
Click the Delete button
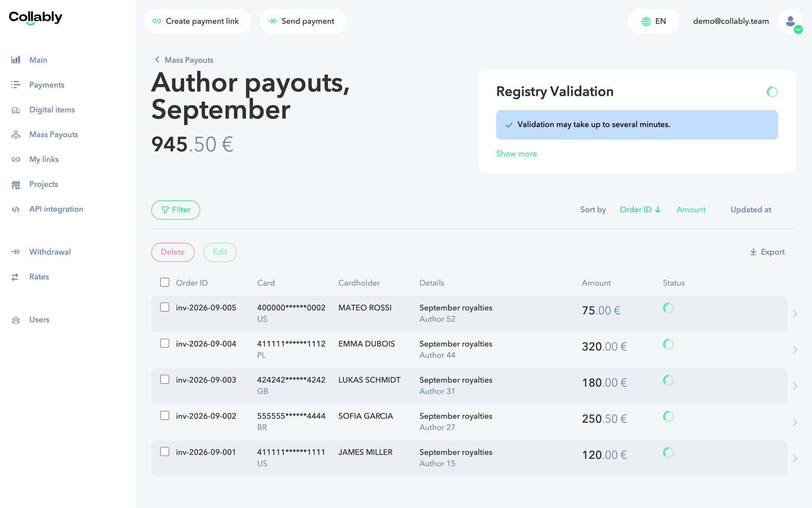coord(173,252)
